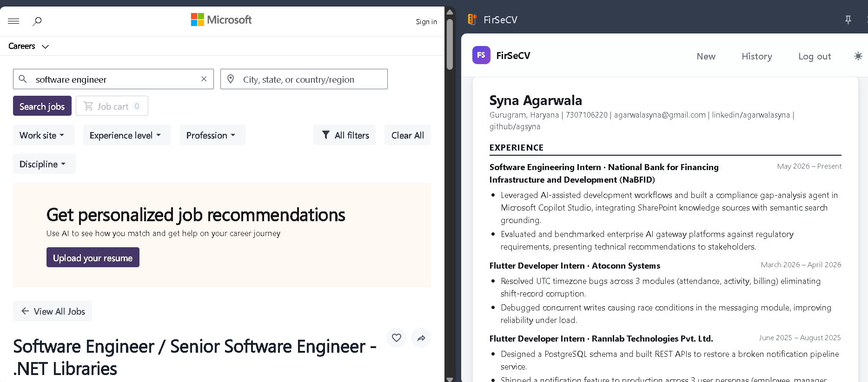Click the Microsoft logo
Image resolution: width=868 pixels, height=382 pixels.
[x=221, y=20]
